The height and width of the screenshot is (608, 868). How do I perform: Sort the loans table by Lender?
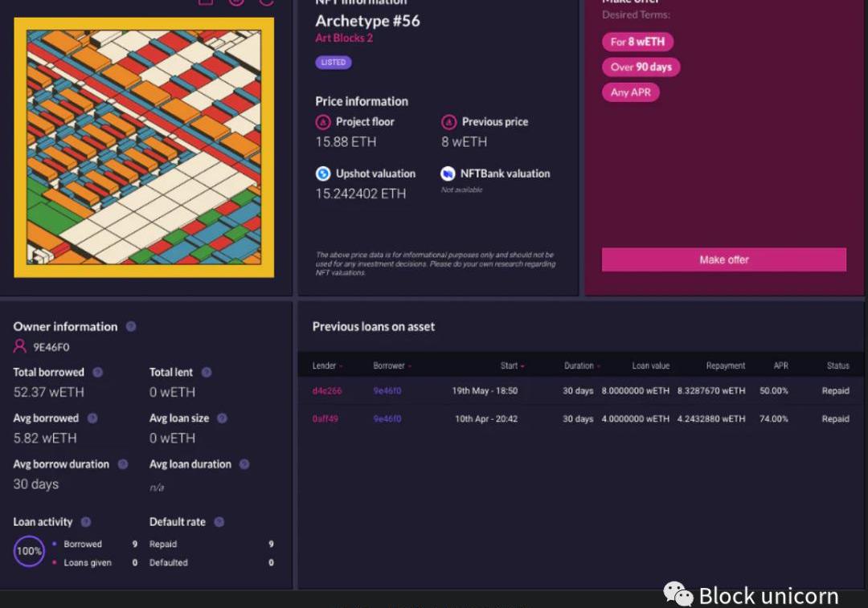327,365
